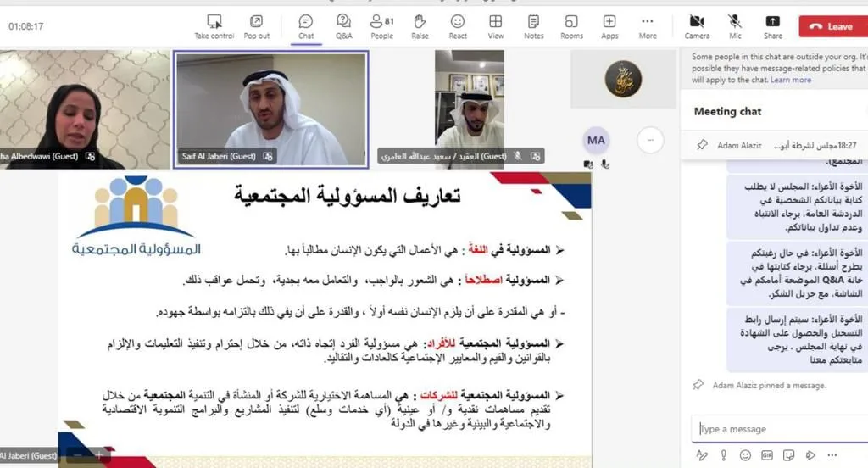Follow the Learn more link

click(791, 80)
